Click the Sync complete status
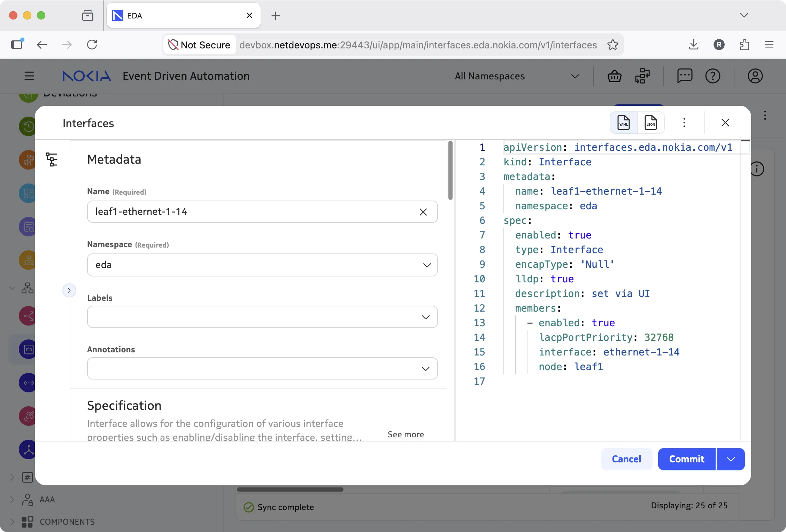 coord(279,507)
